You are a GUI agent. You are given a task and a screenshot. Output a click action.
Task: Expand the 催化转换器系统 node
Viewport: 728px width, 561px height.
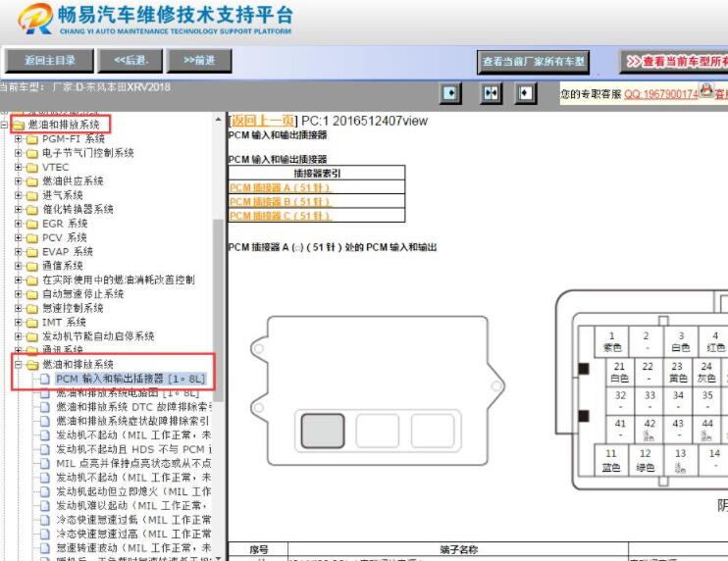click(x=18, y=209)
